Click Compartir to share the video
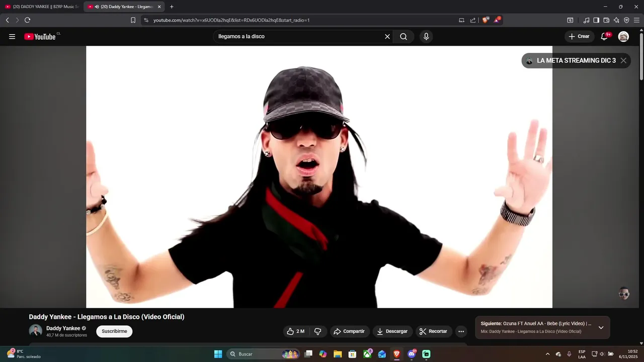 350,331
